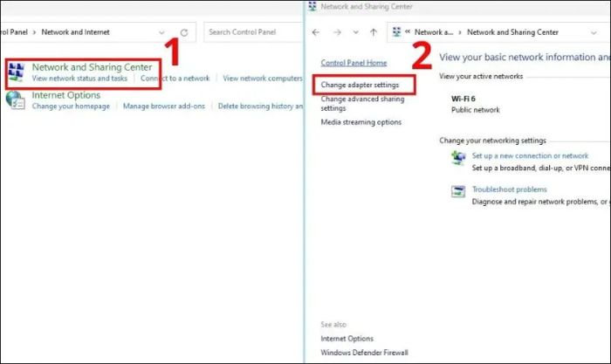The height and width of the screenshot is (364, 611).
Task: Click the address bar network icon
Action: click(x=396, y=32)
